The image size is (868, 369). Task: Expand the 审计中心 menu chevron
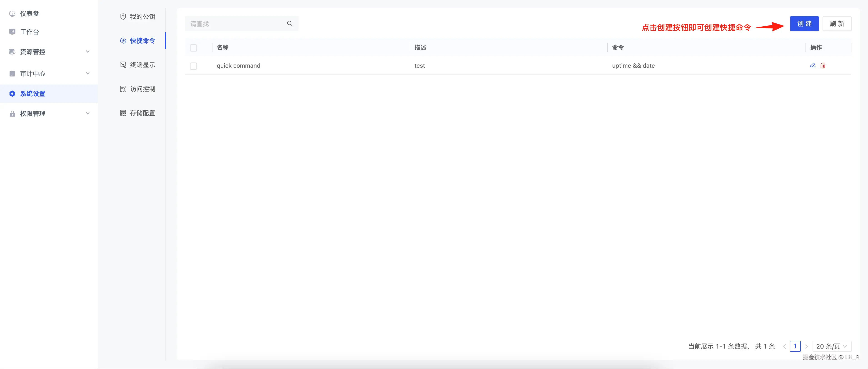click(88, 73)
